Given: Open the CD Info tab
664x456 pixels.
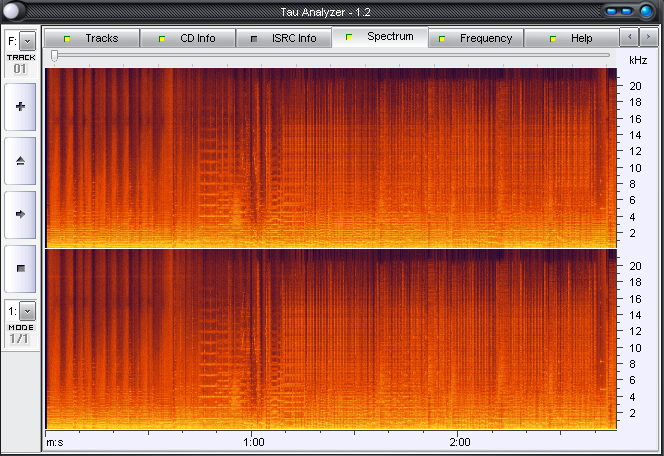Looking at the screenshot, I should pyautogui.click(x=187, y=38).
